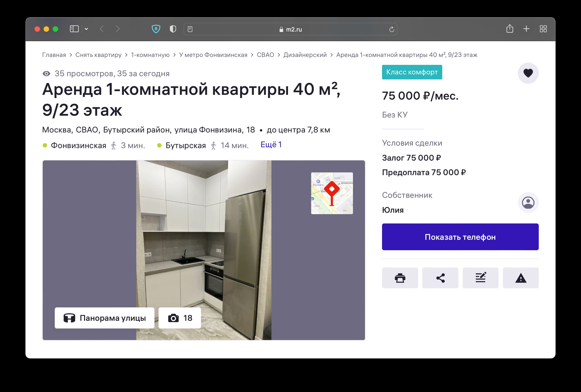The height and width of the screenshot is (392, 581).
Task: Open Safari privacy report shield
Action: pyautogui.click(x=173, y=29)
